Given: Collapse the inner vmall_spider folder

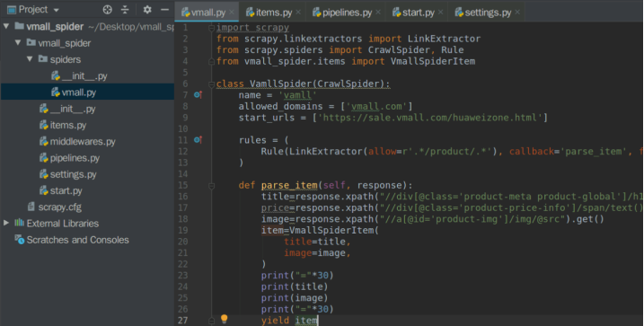Looking at the screenshot, I should (x=18, y=42).
